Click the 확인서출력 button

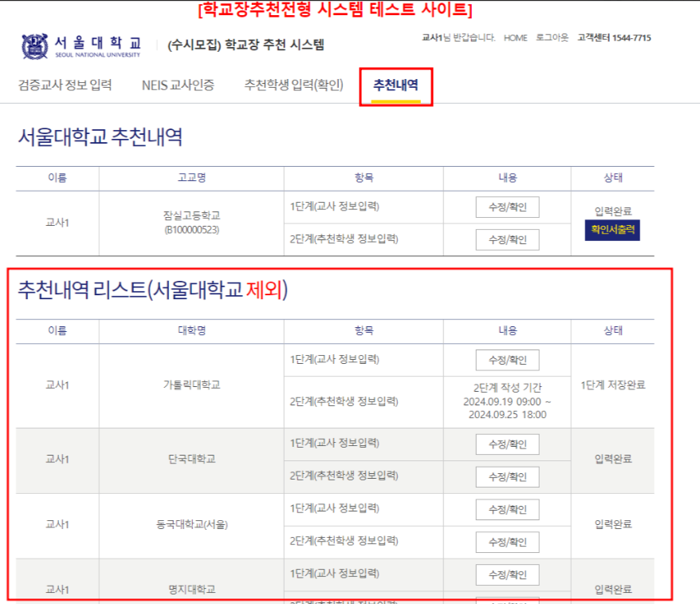tap(612, 230)
